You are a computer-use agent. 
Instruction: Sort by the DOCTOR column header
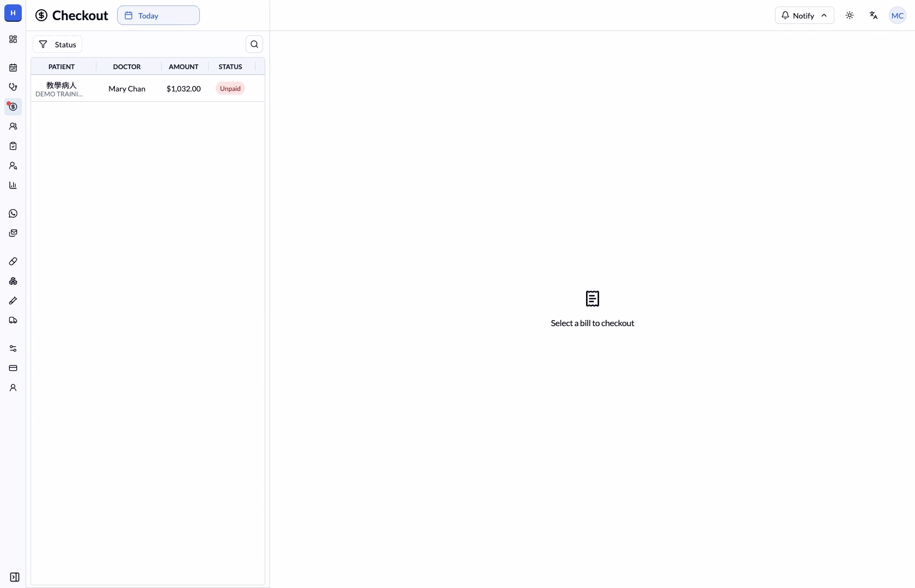point(127,66)
